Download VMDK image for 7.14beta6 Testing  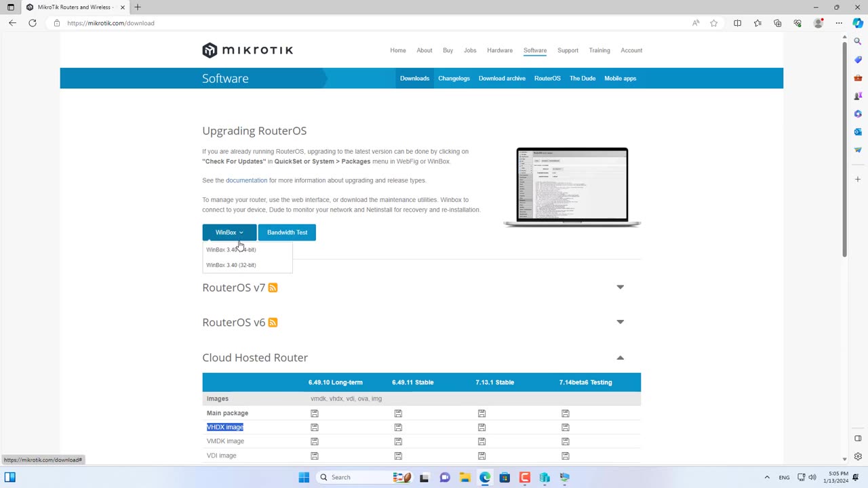click(565, 441)
